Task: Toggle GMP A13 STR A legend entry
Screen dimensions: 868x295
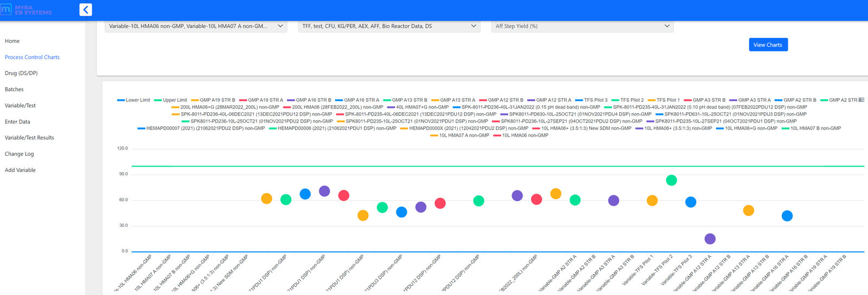Action: (x=453, y=100)
